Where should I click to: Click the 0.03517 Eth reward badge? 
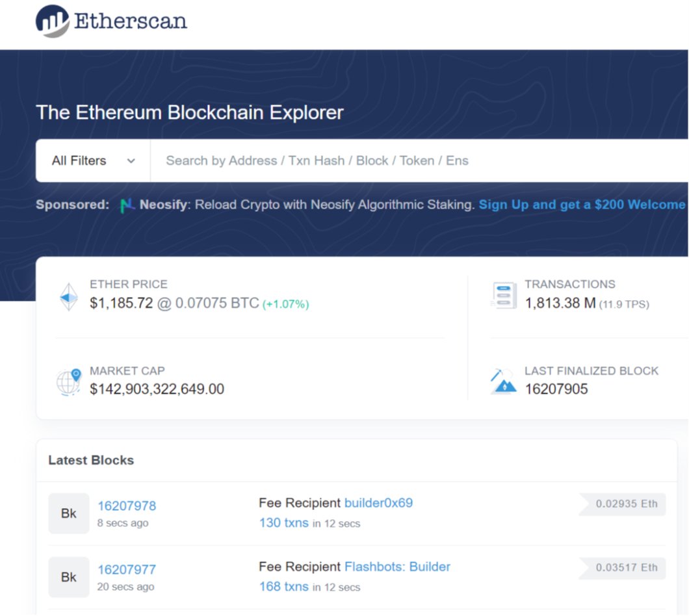click(622, 568)
